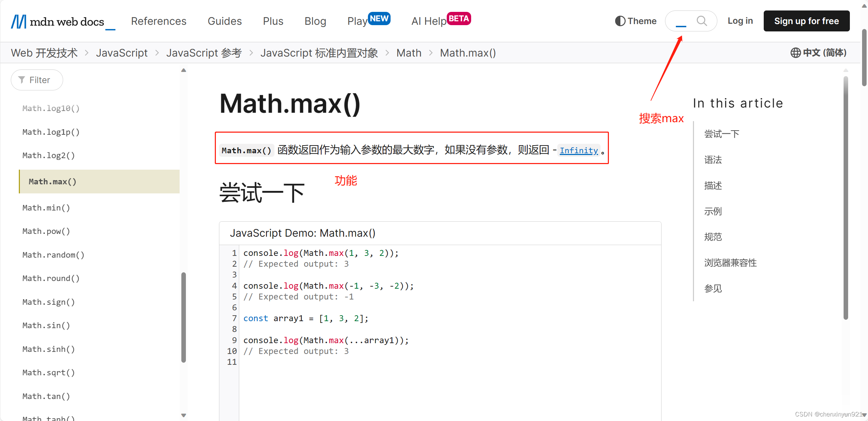Image resolution: width=868 pixels, height=421 pixels.
Task: Open the Play playground link
Action: click(x=369, y=20)
